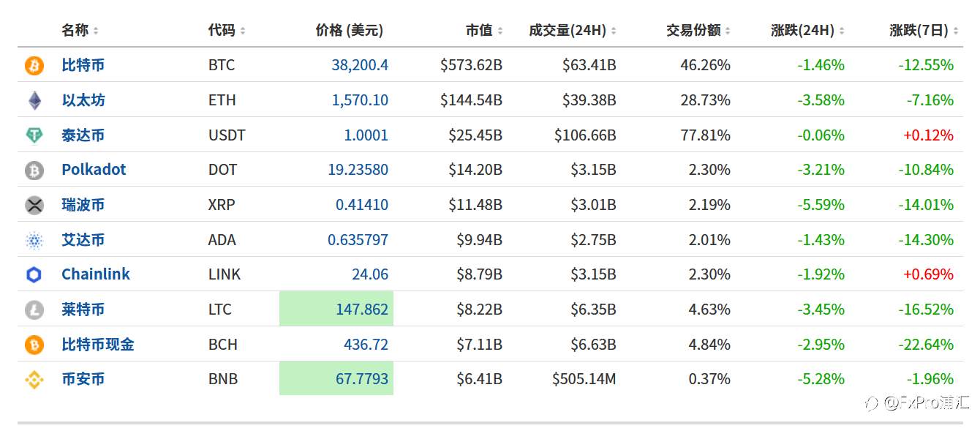Click the Binance Coin icon
Screen dimensions: 980x431
[x=34, y=380]
